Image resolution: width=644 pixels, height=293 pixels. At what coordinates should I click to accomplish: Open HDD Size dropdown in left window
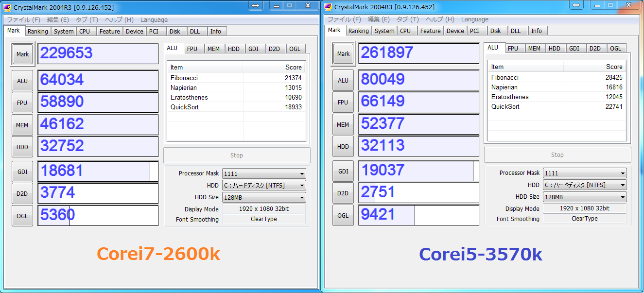coord(264,197)
